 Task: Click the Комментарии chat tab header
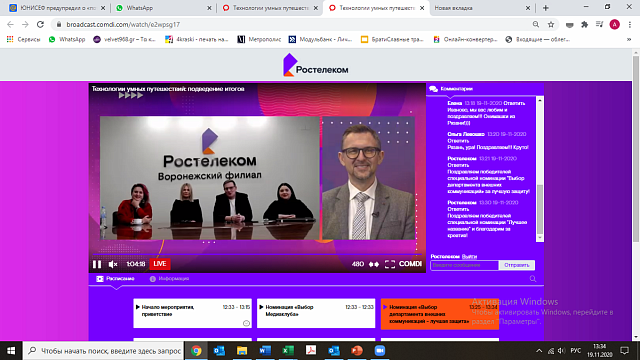[451, 89]
